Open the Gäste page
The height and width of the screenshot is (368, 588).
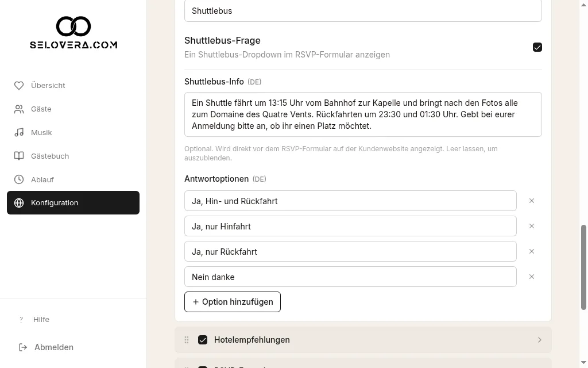click(x=73, y=109)
